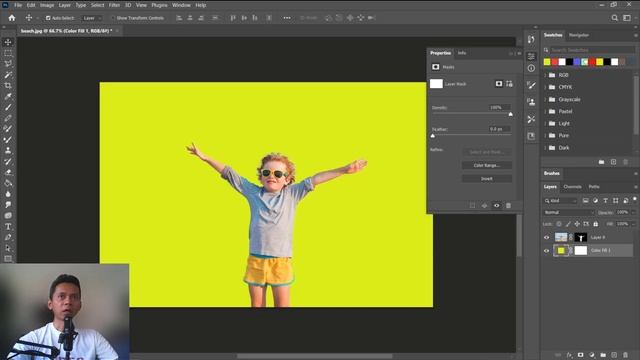Viewport: 640px width, 360px height.
Task: Toggle lock transparent pixels
Action: 559,224
